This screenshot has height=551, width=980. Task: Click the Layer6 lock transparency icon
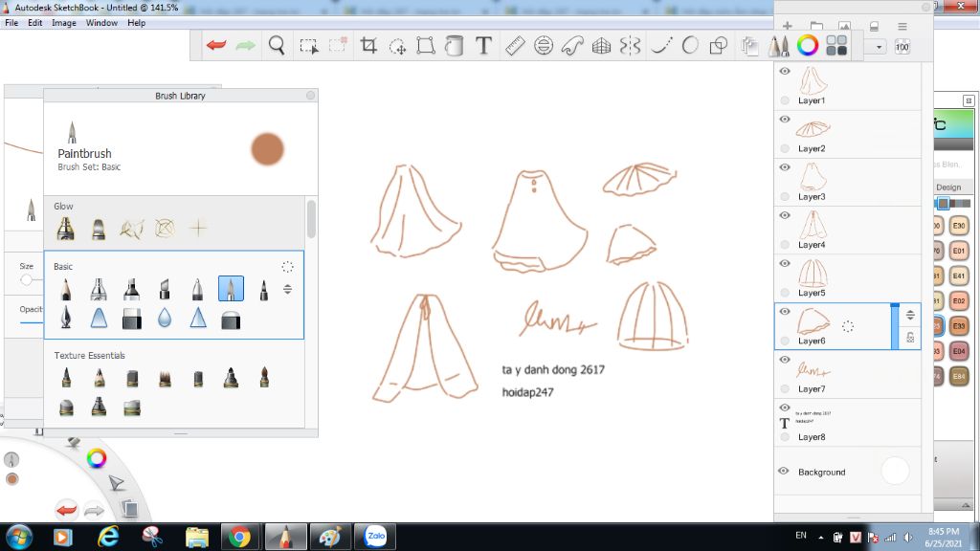click(x=911, y=338)
